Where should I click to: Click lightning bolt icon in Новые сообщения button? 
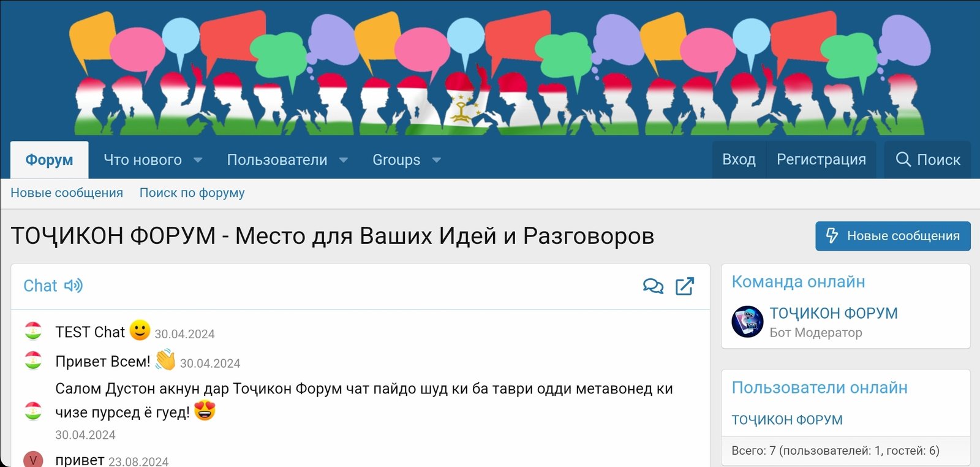832,235
